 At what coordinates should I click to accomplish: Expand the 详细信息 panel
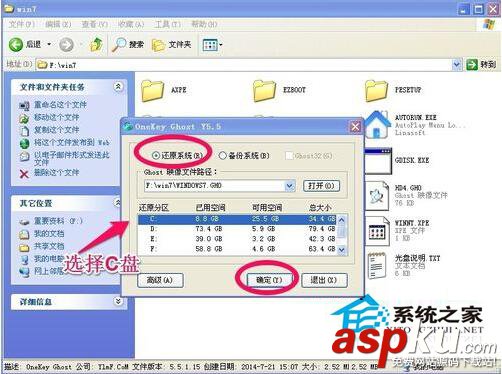pyautogui.click(x=118, y=301)
